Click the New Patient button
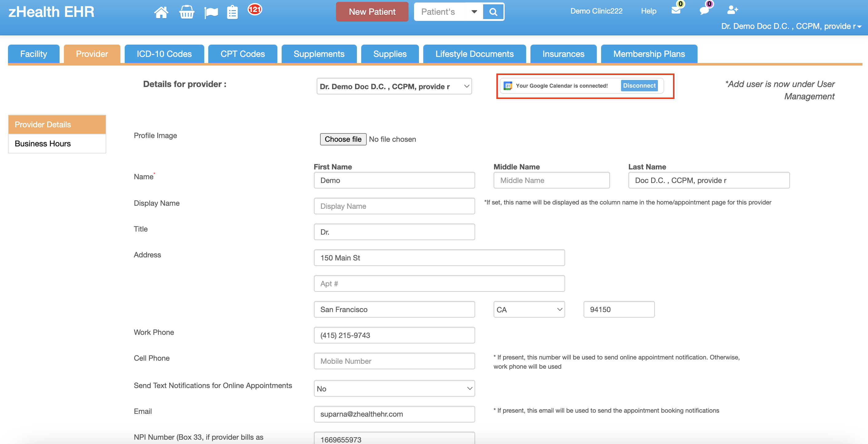This screenshot has width=868, height=444. tap(372, 12)
